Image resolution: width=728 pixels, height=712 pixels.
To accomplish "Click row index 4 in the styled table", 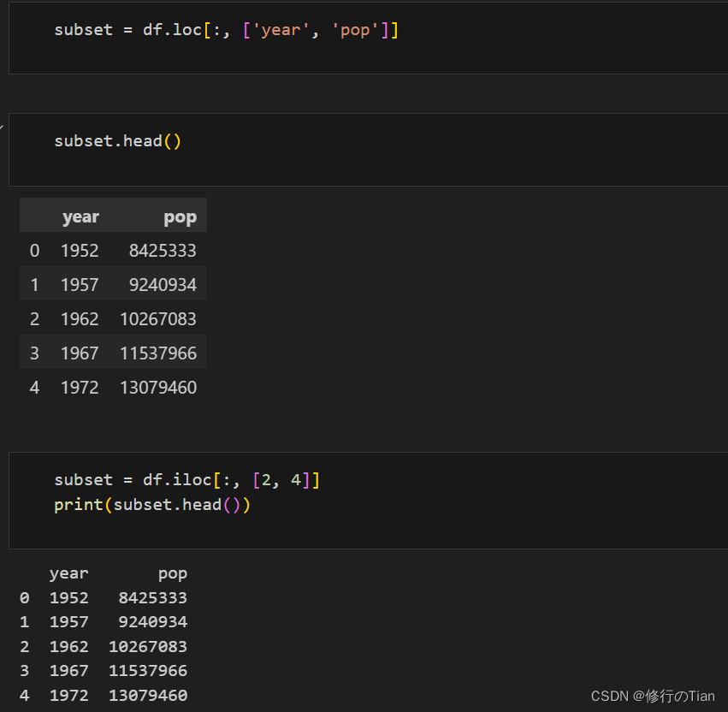I will 34,387.
